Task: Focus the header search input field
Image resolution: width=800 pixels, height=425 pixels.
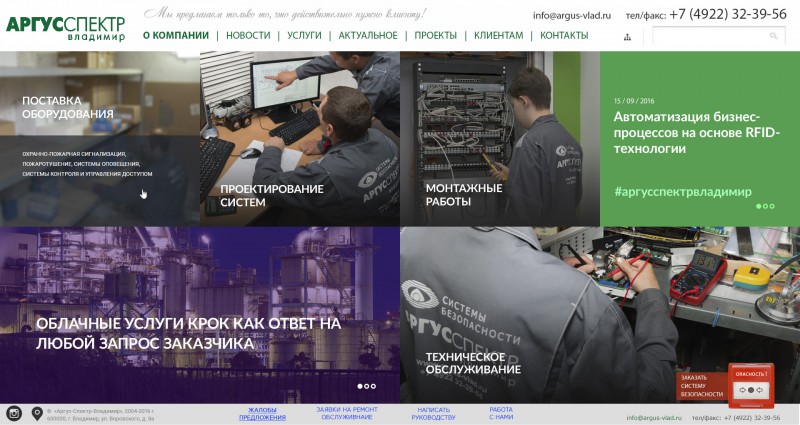Action: tap(718, 36)
